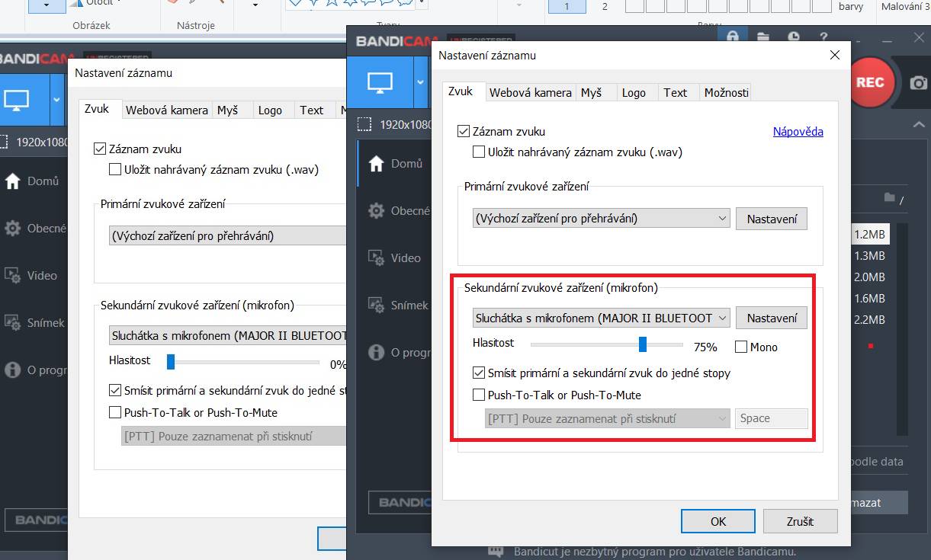This screenshot has height=560, width=931.
Task: Enable saving .wav audio in the front dialog
Action: click(x=479, y=152)
